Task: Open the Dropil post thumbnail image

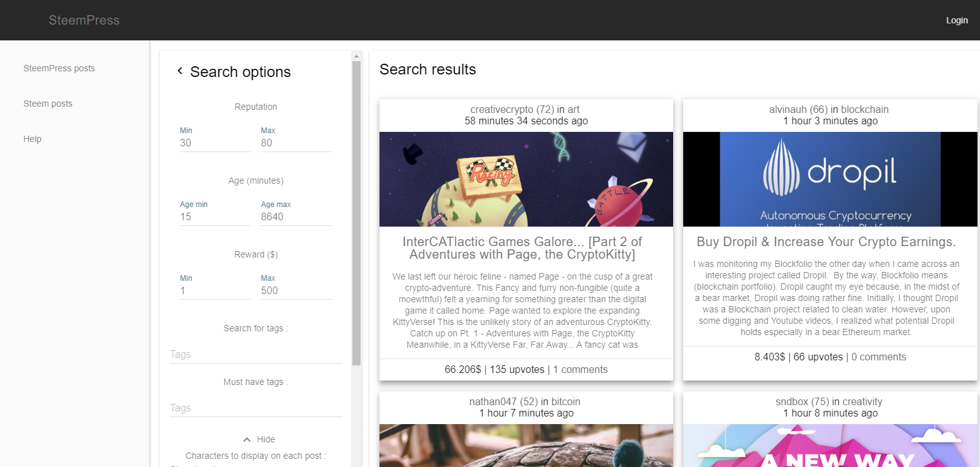Action: click(830, 179)
